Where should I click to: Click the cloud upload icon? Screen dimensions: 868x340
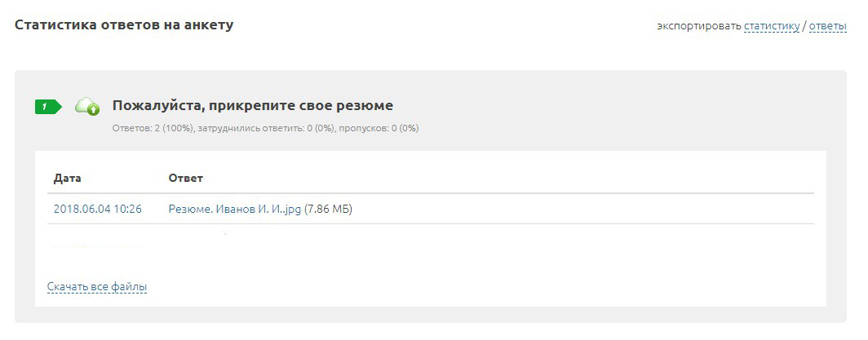[x=87, y=106]
